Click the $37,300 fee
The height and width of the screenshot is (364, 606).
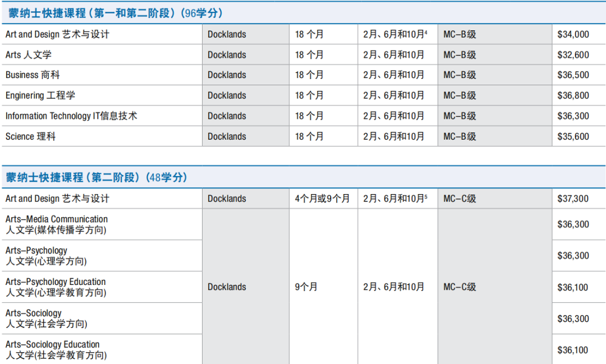pyautogui.click(x=573, y=199)
